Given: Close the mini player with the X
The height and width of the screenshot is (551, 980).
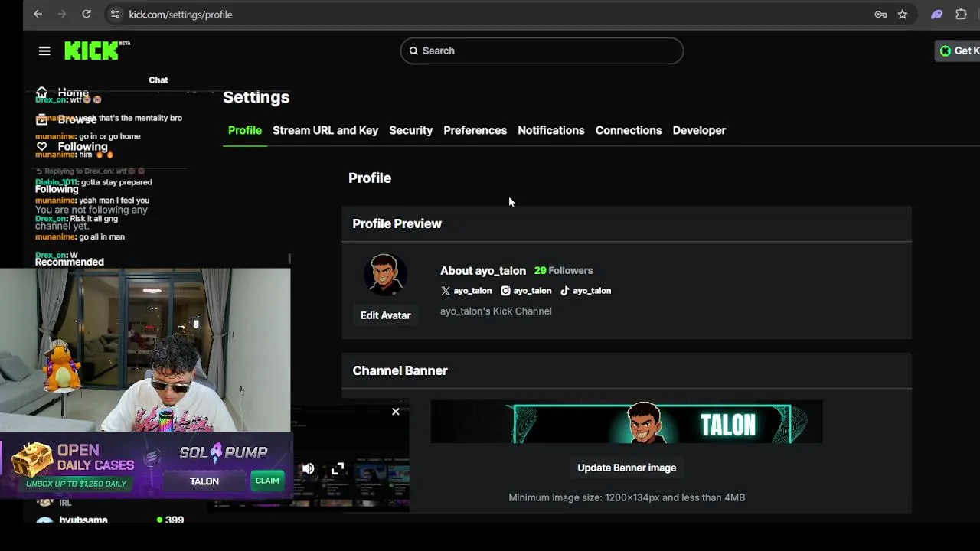Looking at the screenshot, I should pos(396,412).
